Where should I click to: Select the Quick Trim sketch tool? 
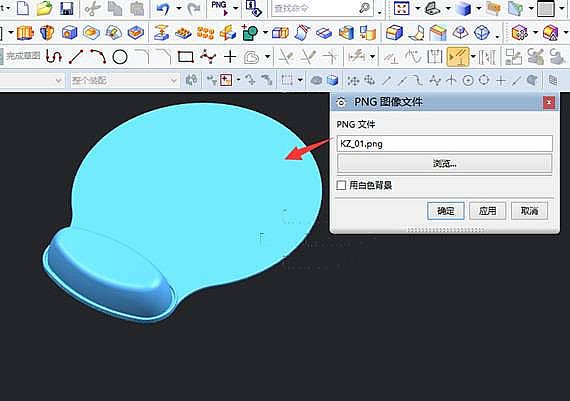(286, 57)
